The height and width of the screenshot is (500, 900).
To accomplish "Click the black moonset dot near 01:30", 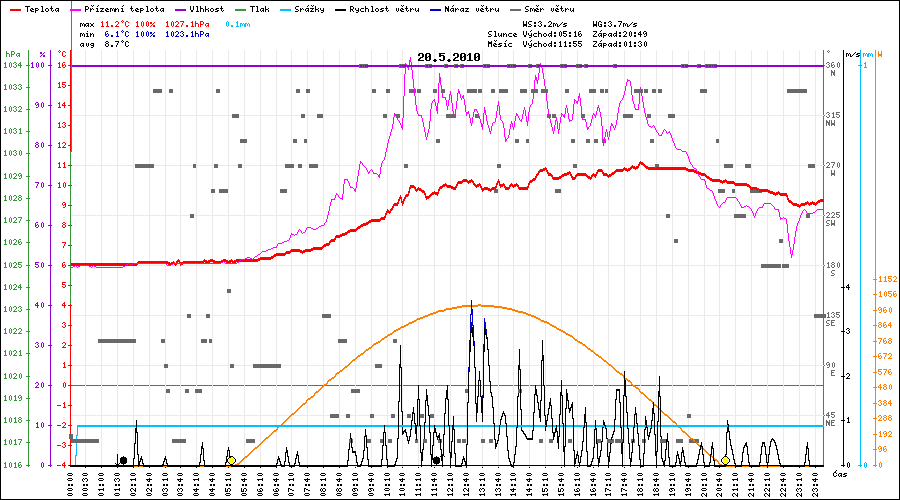I will pyautogui.click(x=123, y=460).
